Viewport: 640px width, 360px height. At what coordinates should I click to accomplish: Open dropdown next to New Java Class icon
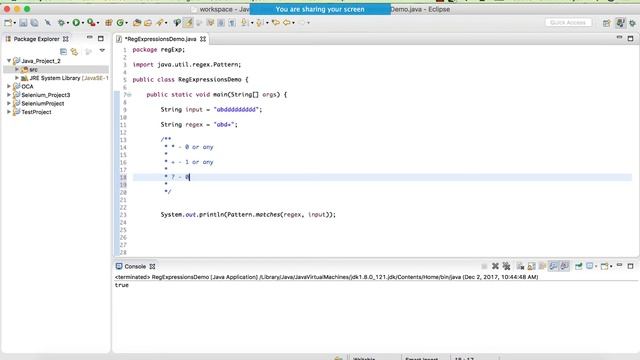point(127,23)
